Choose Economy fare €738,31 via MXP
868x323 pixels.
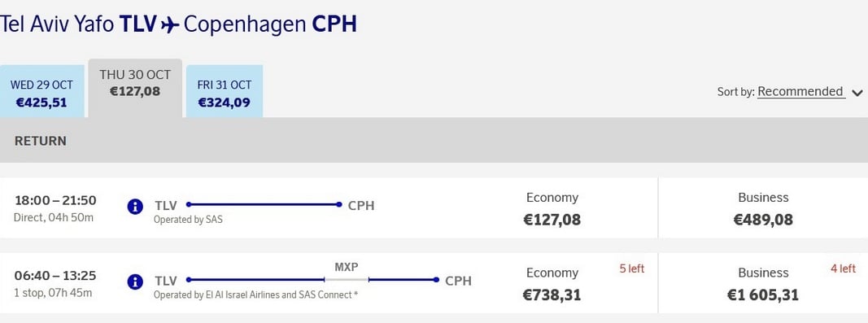(x=552, y=284)
